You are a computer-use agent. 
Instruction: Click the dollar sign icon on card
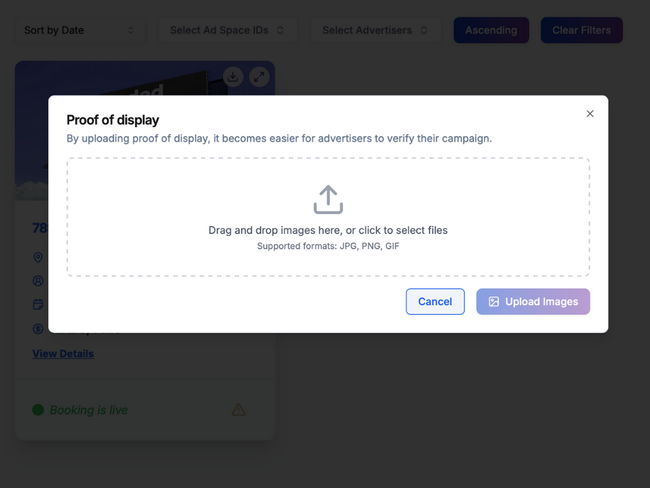click(39, 328)
